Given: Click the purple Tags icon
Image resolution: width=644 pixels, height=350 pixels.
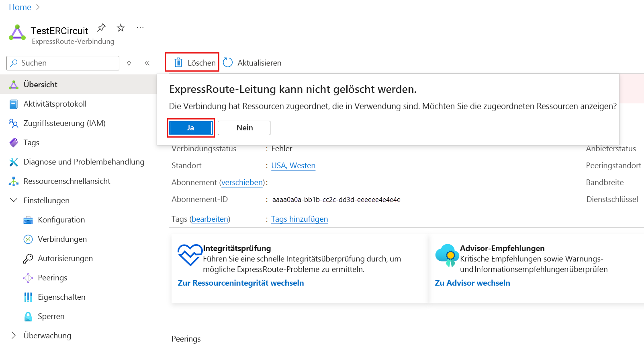Looking at the screenshot, I should (x=14, y=143).
